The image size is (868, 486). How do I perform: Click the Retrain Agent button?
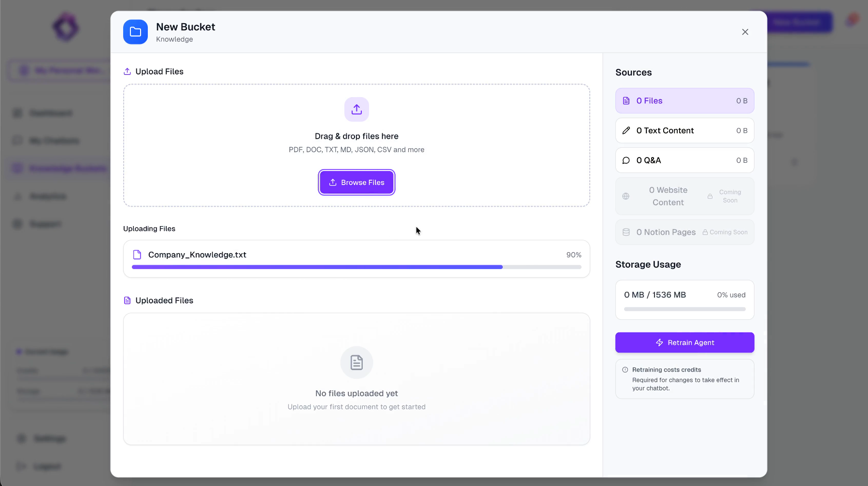pos(684,342)
